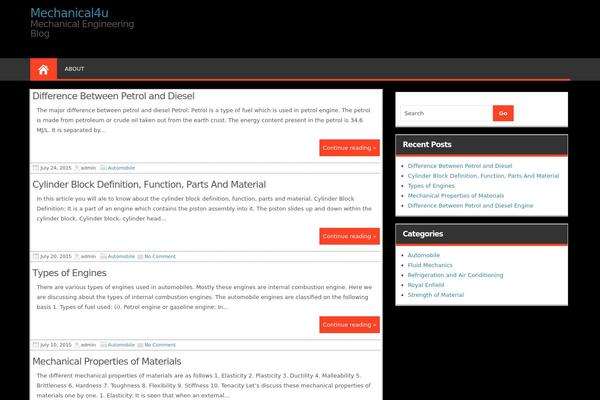Open Mechanical Properties of Materials post title
The width and height of the screenshot is (600, 400).
click(x=107, y=361)
